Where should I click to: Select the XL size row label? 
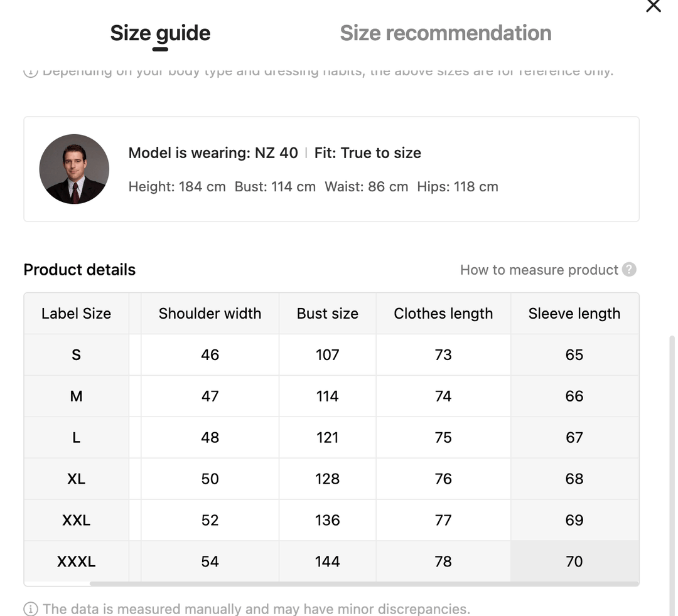point(76,479)
